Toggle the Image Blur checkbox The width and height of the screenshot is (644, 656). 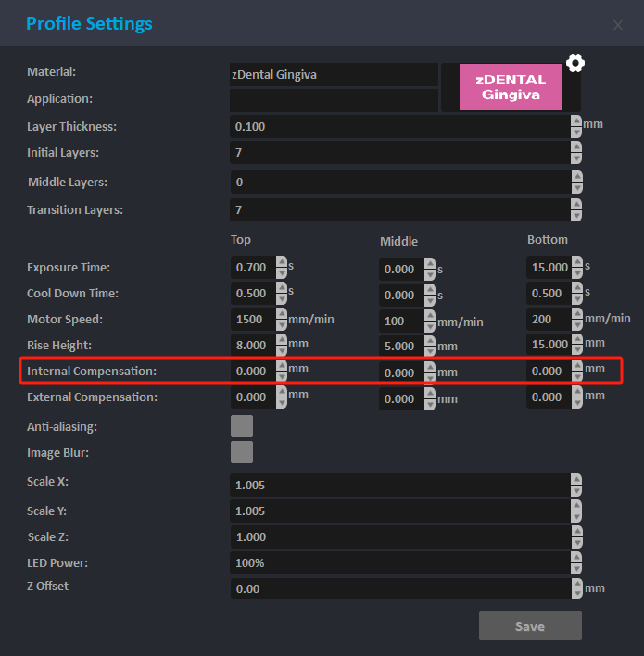point(242,452)
